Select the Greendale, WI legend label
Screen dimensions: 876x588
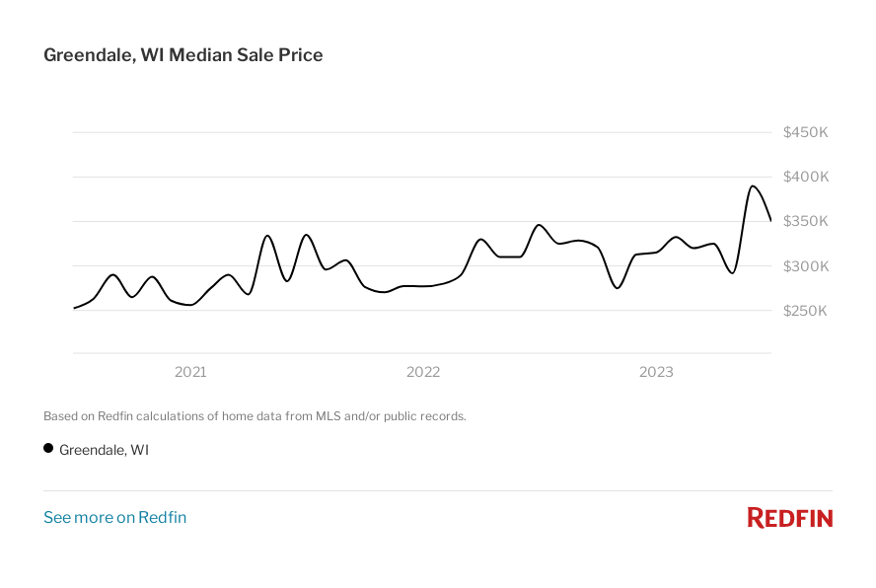[104, 450]
